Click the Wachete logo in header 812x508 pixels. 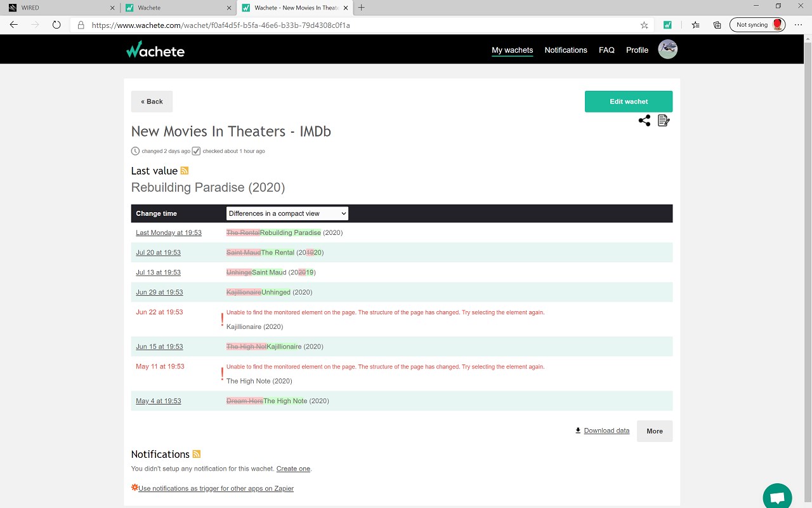click(155, 50)
